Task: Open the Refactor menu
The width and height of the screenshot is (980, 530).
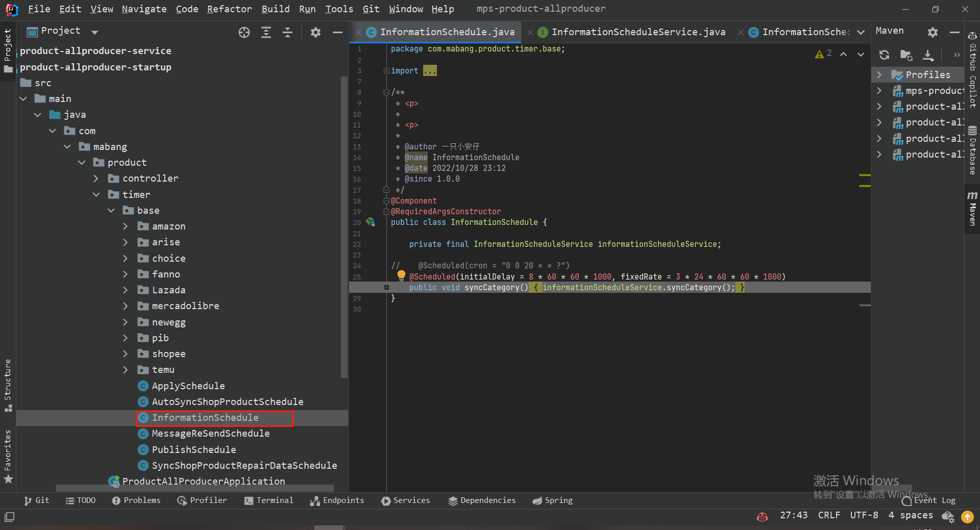Action: [x=229, y=9]
